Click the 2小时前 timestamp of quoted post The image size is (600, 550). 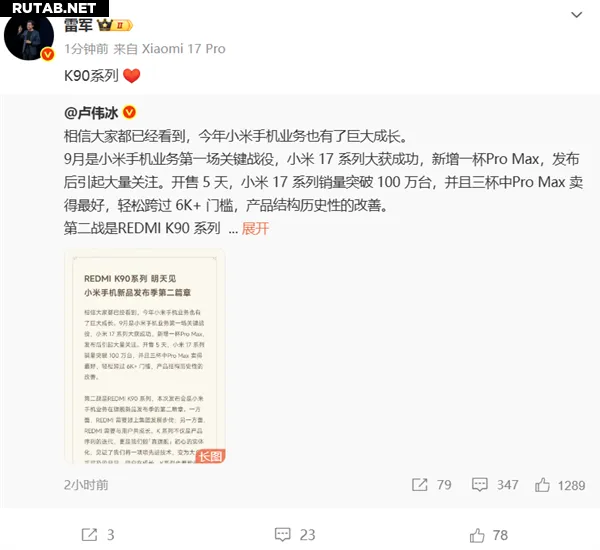[86, 485]
